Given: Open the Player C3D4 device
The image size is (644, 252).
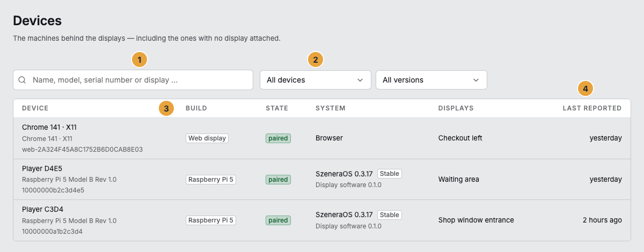Looking at the screenshot, I should coord(42,209).
